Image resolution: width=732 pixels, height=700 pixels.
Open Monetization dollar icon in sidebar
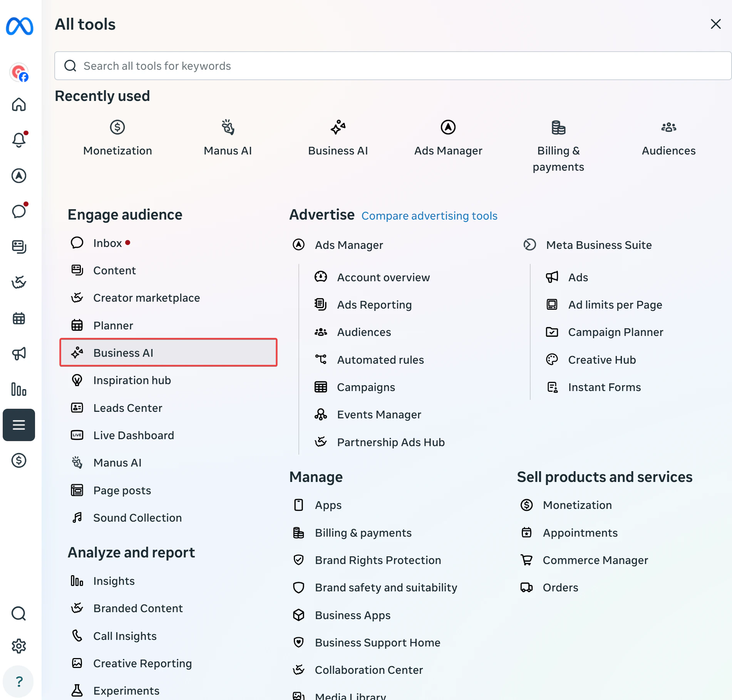point(19,460)
